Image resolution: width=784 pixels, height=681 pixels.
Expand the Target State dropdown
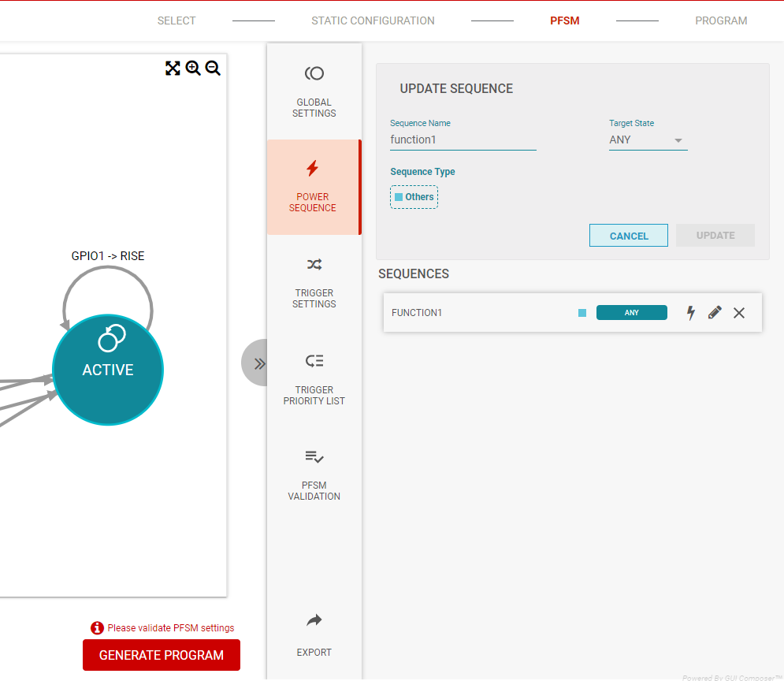point(648,140)
